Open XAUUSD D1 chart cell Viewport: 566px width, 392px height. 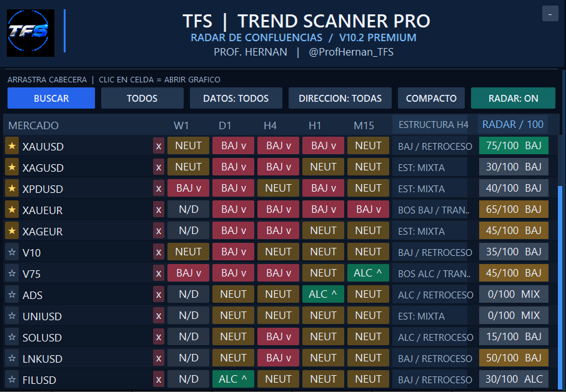[x=233, y=145]
